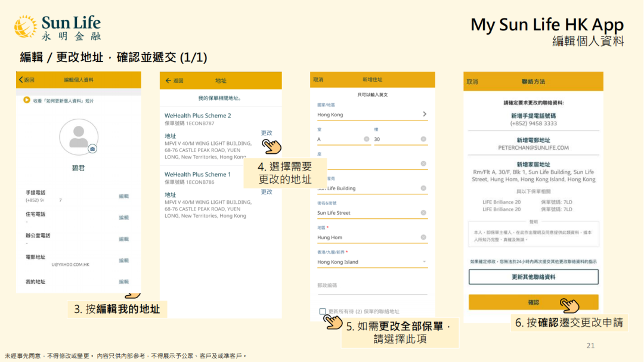Clear the 'Hung Hom' district field
The height and width of the screenshot is (362, 644).
tap(423, 237)
